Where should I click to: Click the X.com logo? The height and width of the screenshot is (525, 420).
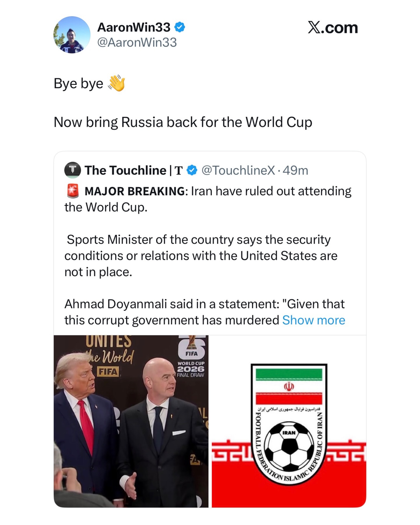[333, 28]
